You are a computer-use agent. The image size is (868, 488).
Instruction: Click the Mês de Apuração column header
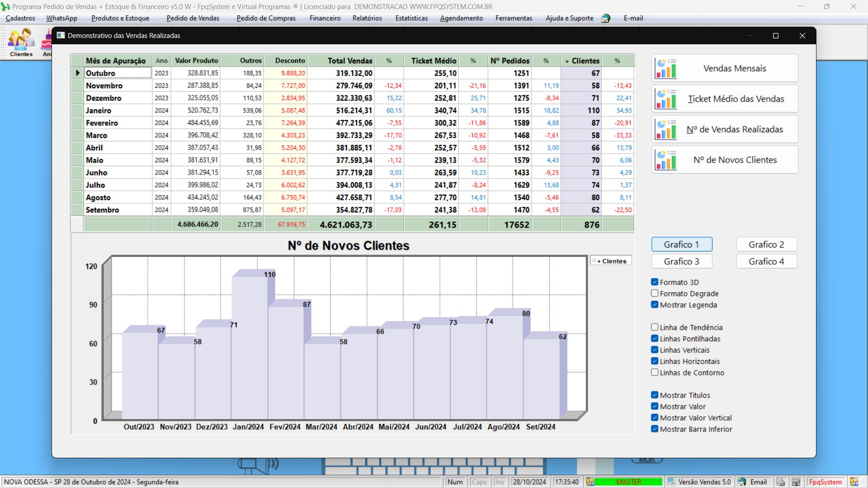coord(118,61)
